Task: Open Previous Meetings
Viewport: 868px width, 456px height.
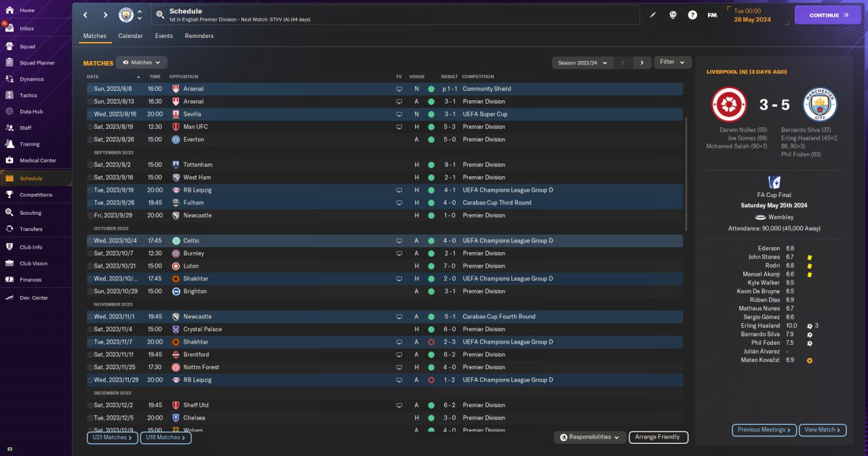Action: click(x=764, y=430)
